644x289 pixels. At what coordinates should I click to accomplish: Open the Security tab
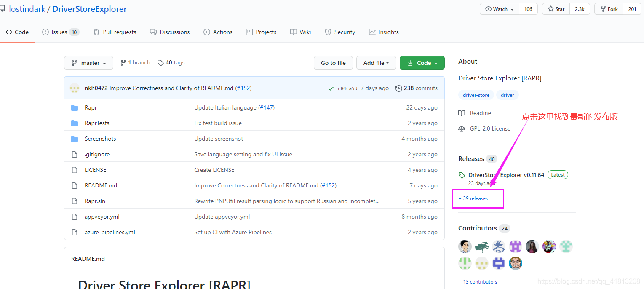tap(340, 32)
